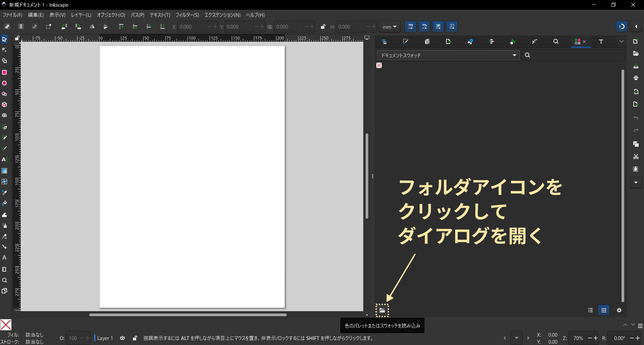Select the Calligraphy tool
The image size is (644, 345).
tap(4, 148)
